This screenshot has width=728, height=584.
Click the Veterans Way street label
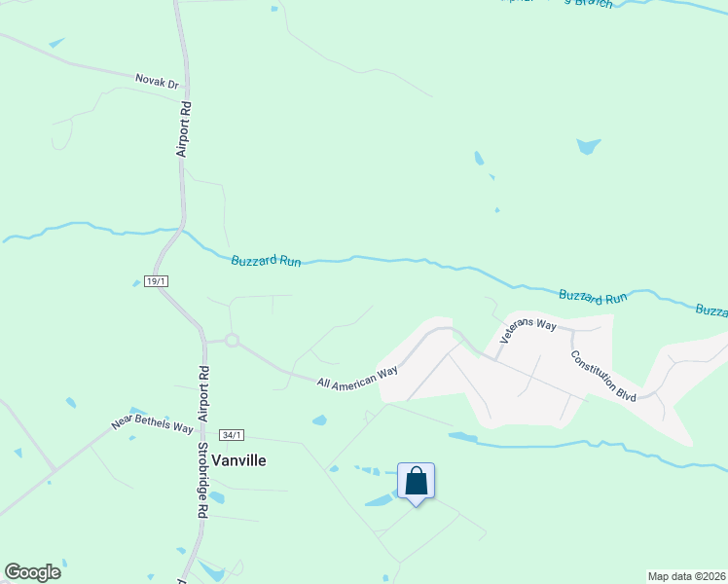(528, 329)
